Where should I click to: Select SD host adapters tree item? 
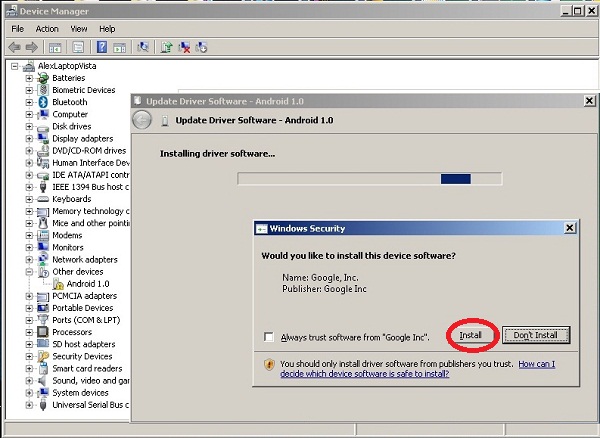tap(84, 344)
